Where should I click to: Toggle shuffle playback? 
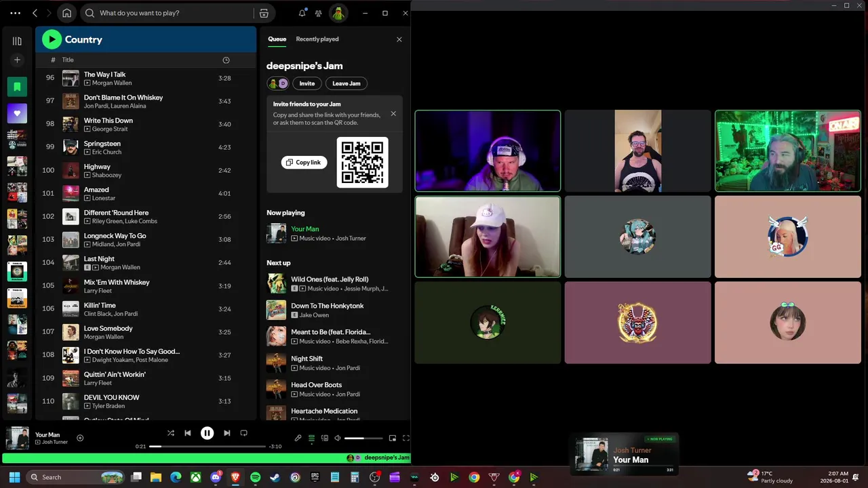click(x=171, y=433)
